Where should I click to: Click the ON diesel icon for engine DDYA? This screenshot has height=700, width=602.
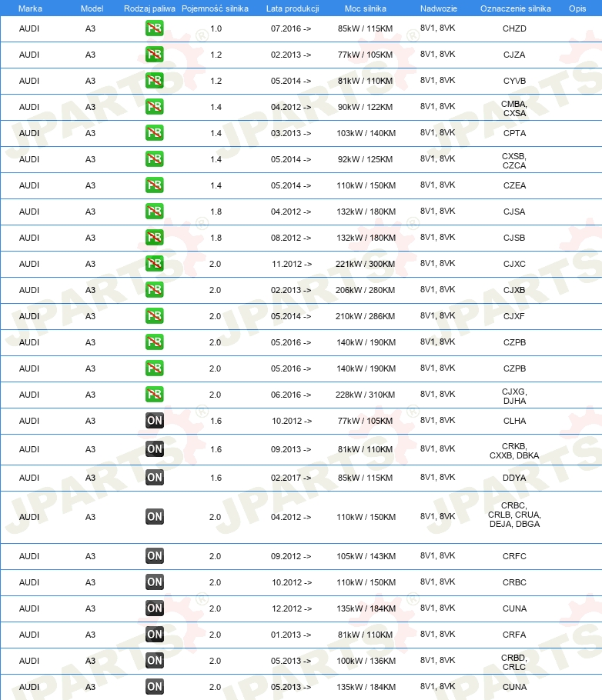click(154, 477)
